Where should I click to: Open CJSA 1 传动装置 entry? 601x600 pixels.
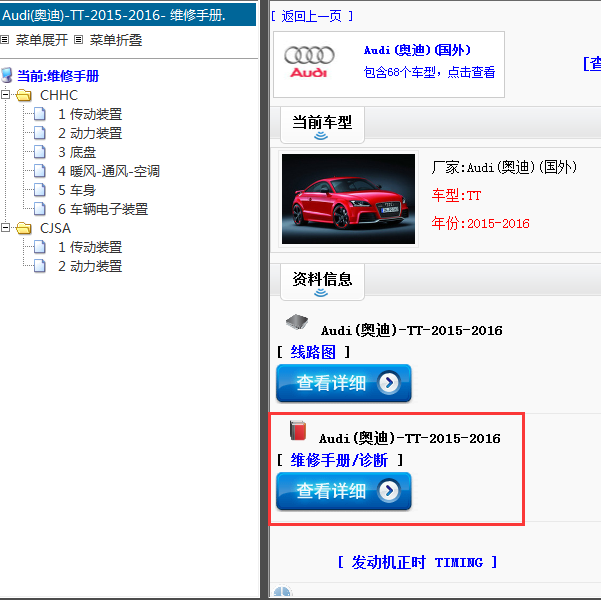pyautogui.click(x=90, y=247)
